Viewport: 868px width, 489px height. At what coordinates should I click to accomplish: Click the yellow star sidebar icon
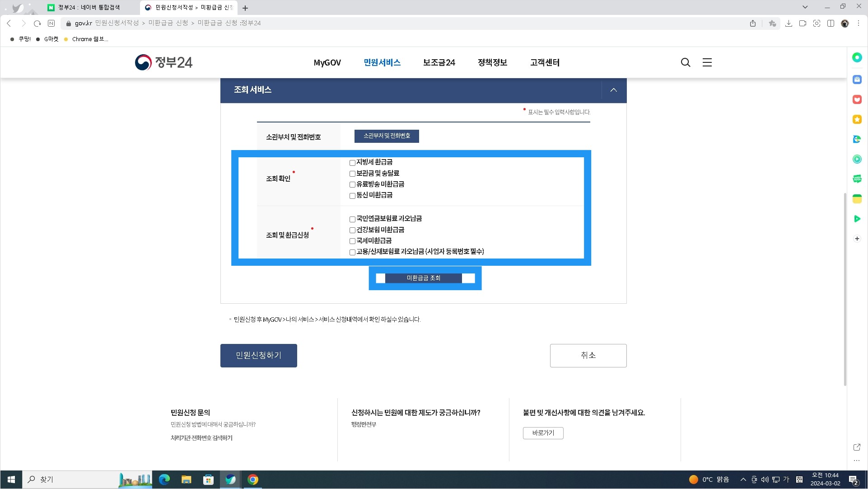857,119
